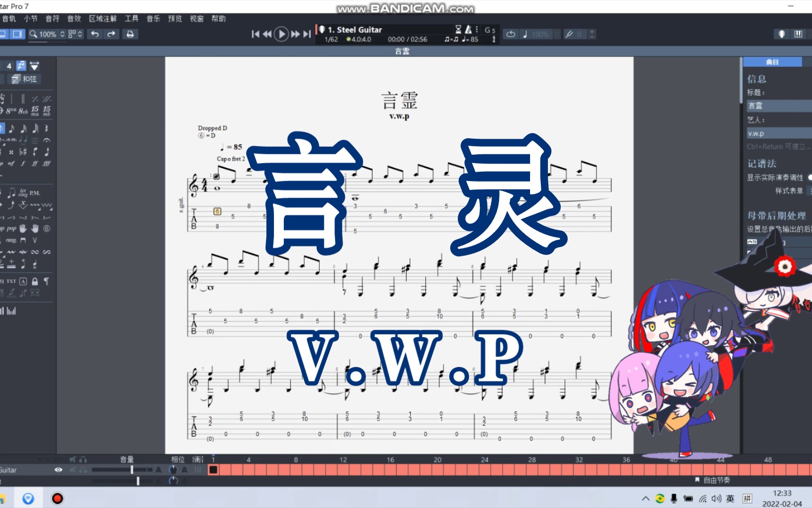Insert a TXT text annotation
This screenshot has height=508, width=812.
point(11,281)
